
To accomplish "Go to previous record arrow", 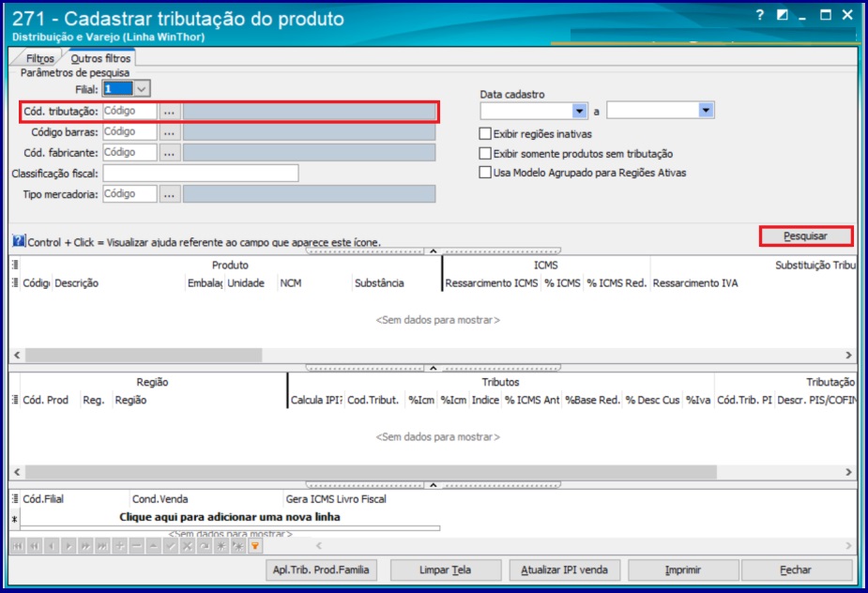I will point(52,546).
